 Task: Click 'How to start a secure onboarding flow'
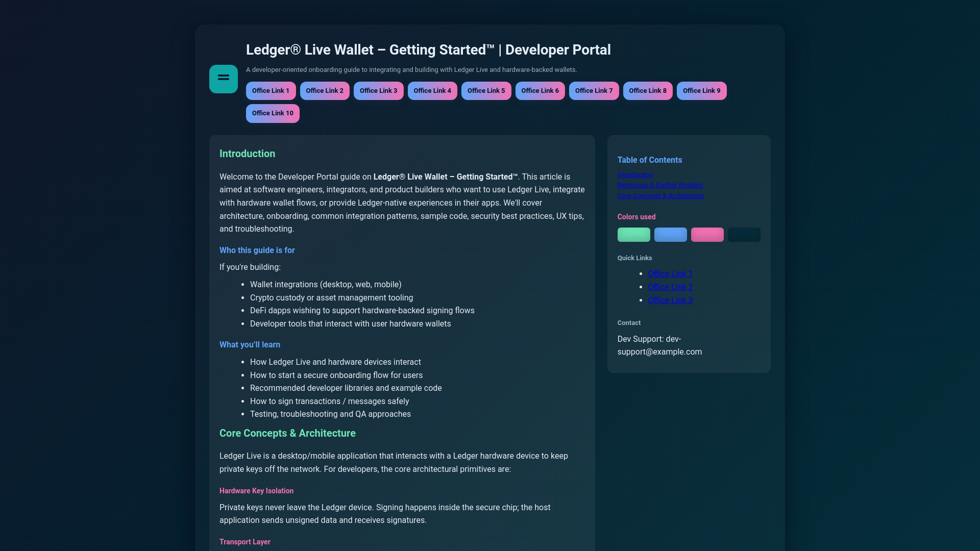336,375
